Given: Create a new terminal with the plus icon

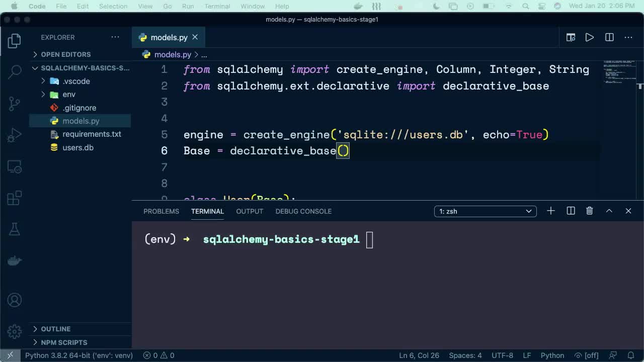Looking at the screenshot, I should tap(550, 211).
